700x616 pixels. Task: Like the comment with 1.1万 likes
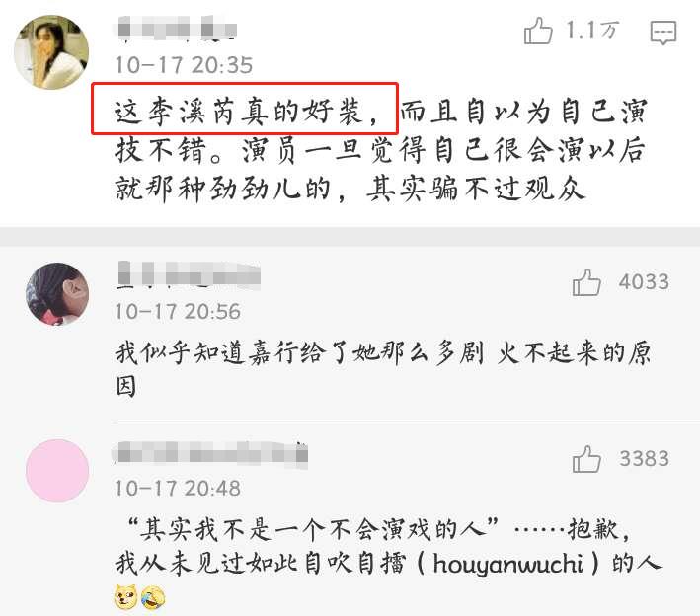tap(538, 31)
